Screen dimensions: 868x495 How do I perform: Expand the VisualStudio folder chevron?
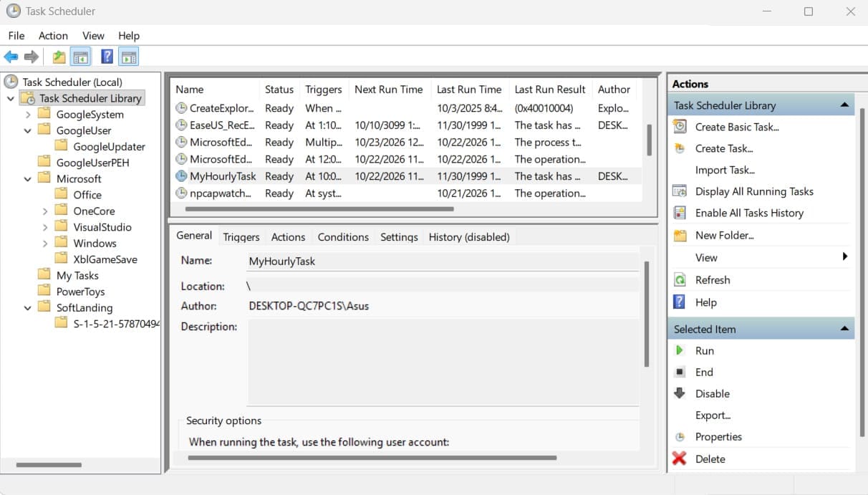pos(45,227)
